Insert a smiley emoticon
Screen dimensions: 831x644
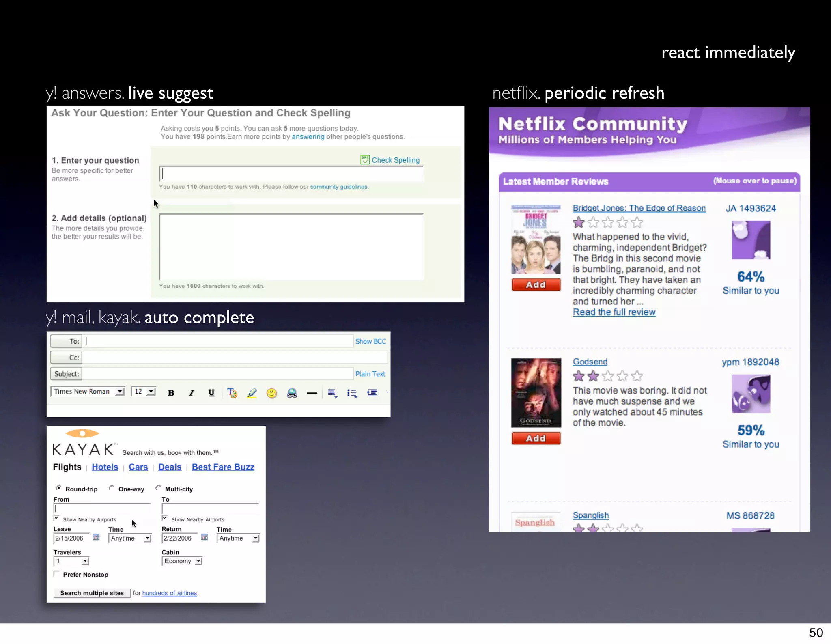[271, 393]
